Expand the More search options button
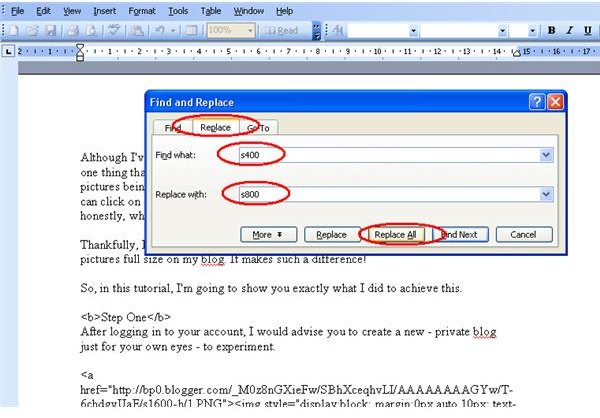Image resolution: width=600 pixels, height=418 pixels. (269, 235)
